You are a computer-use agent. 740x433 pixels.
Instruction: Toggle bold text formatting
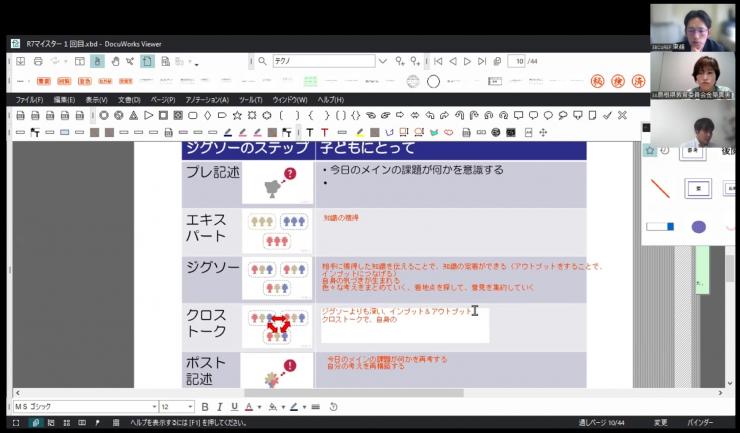pyautogui.click(x=204, y=407)
